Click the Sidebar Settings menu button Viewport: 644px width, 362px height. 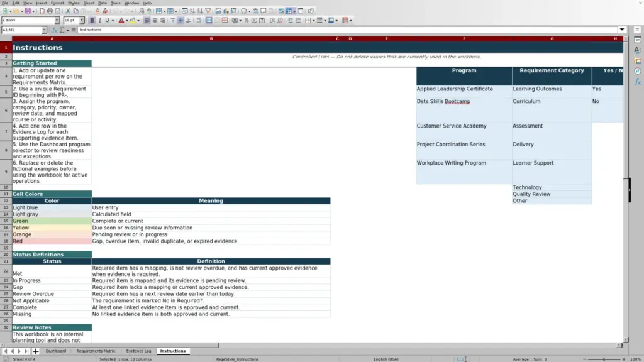coord(637,30)
